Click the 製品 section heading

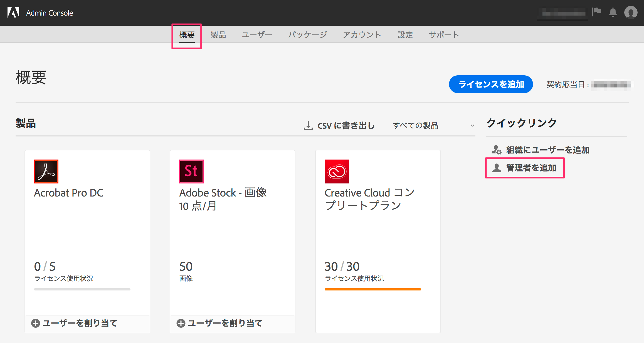point(26,123)
